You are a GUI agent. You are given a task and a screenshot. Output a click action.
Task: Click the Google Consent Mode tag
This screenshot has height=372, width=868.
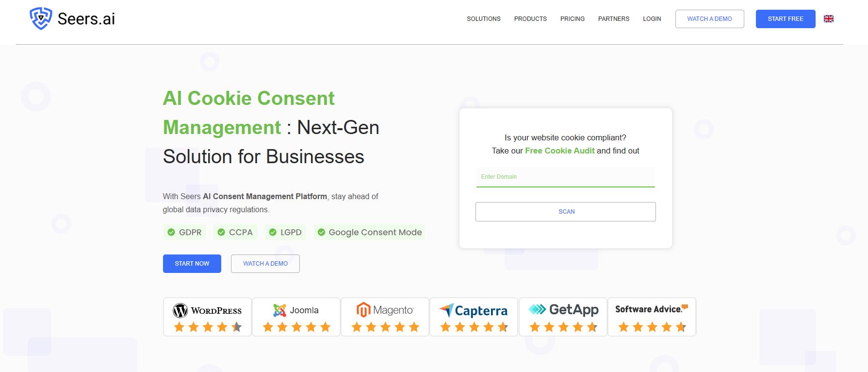369,232
